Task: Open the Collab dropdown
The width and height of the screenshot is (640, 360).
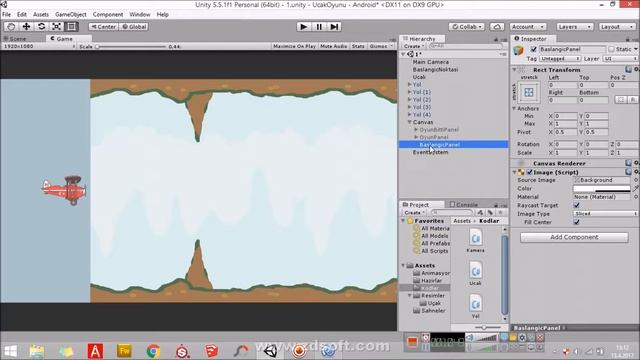Action: pos(467,27)
